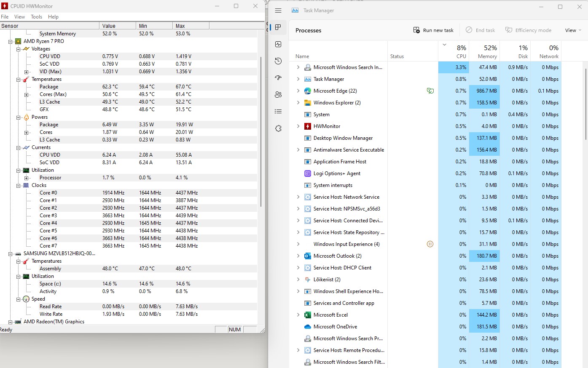Viewport: 588px width, 368px height.
Task: Open View menu in HWMonitor
Action: coord(19,17)
